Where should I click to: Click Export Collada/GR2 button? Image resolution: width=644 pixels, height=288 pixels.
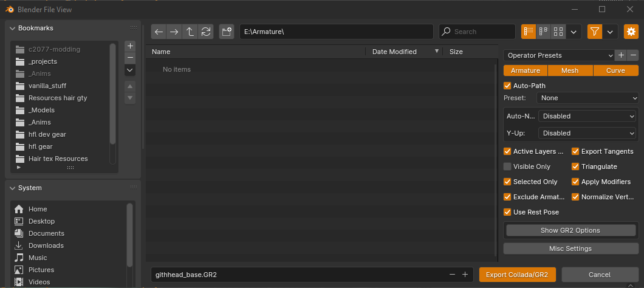coord(516,275)
